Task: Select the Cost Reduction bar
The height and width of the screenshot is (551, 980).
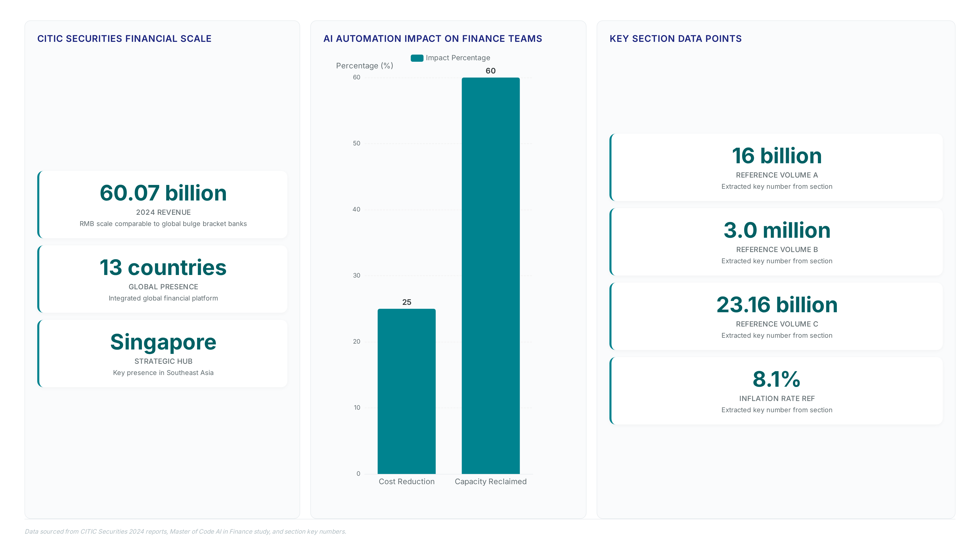Action: point(406,391)
